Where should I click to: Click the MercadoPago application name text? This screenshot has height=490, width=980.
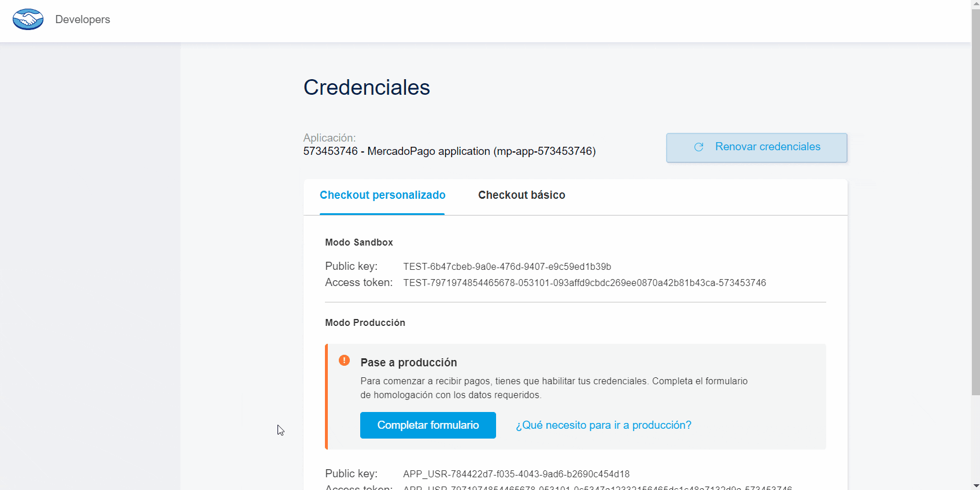pyautogui.click(x=449, y=151)
